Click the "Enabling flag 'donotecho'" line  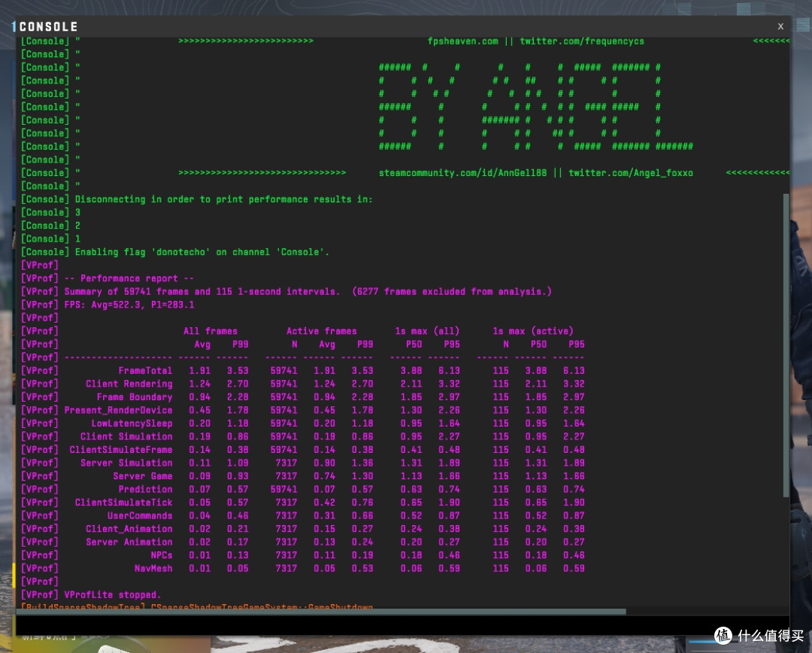click(175, 252)
